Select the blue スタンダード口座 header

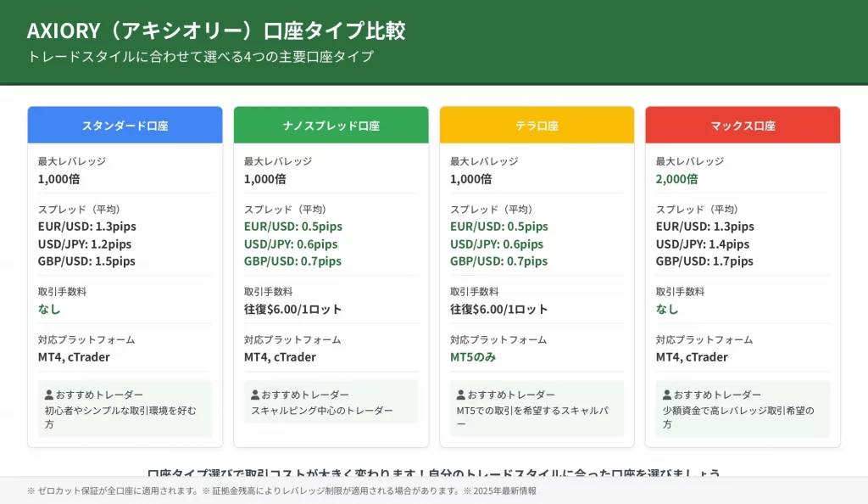pos(125,126)
